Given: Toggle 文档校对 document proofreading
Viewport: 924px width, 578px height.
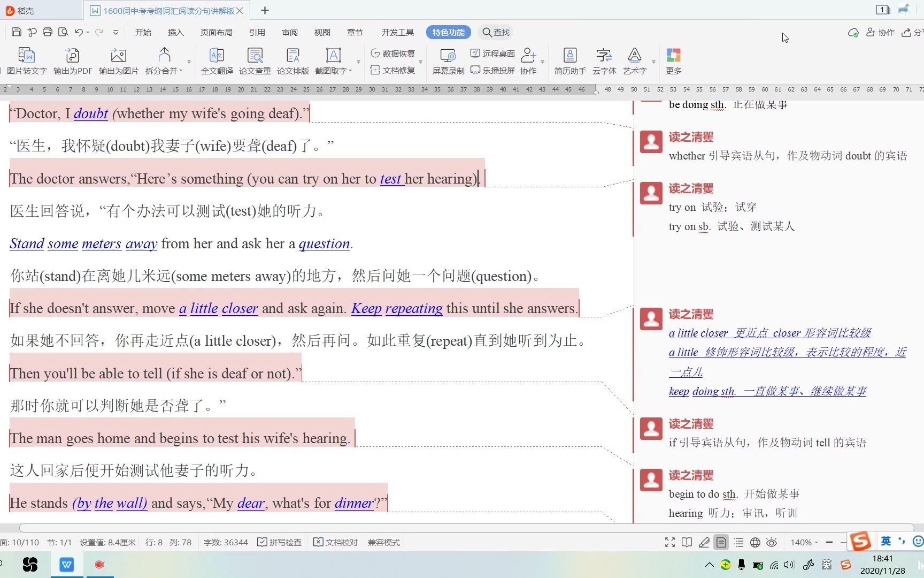Looking at the screenshot, I should click(335, 542).
